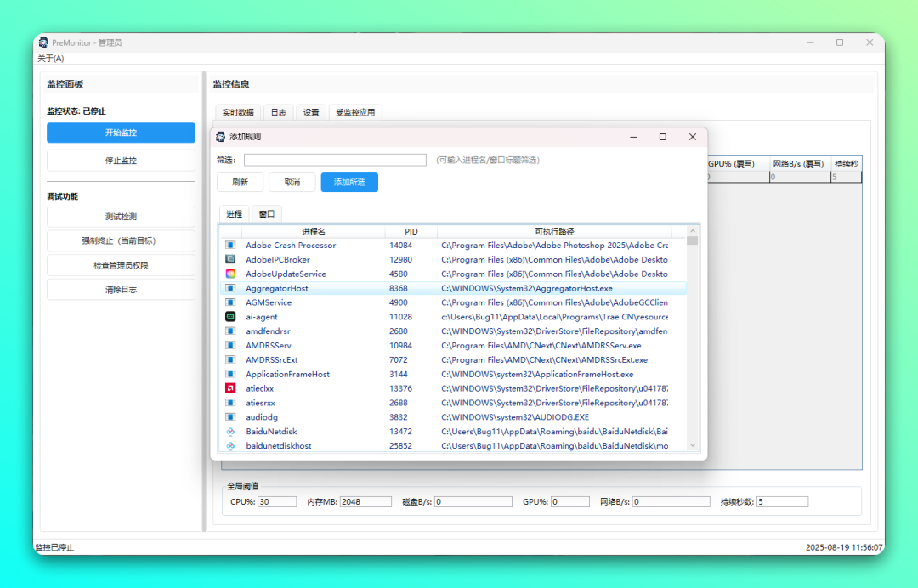Click the 内存MB threshold field
918x588 pixels.
pyautogui.click(x=365, y=501)
